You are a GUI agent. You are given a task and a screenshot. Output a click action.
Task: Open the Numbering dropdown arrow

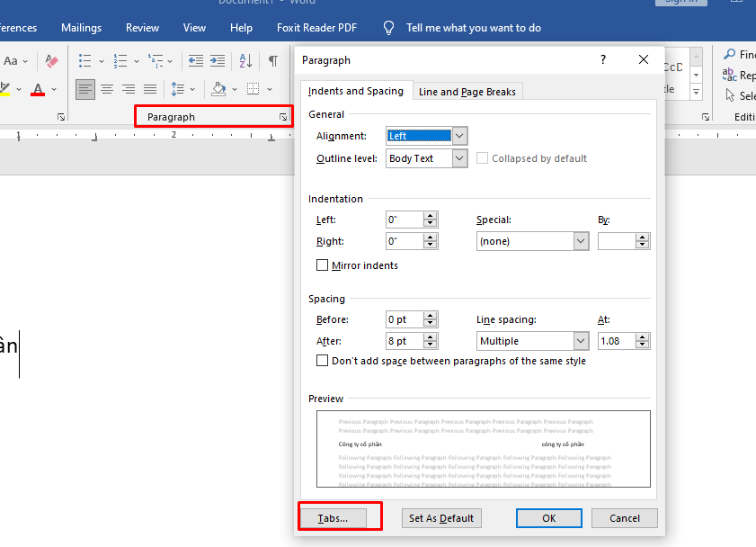pyautogui.click(x=137, y=61)
